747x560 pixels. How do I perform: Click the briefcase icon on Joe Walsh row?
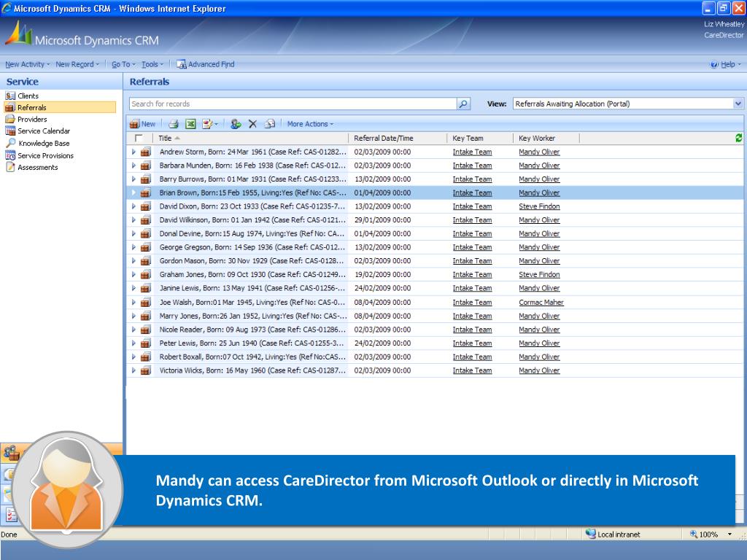point(146,303)
